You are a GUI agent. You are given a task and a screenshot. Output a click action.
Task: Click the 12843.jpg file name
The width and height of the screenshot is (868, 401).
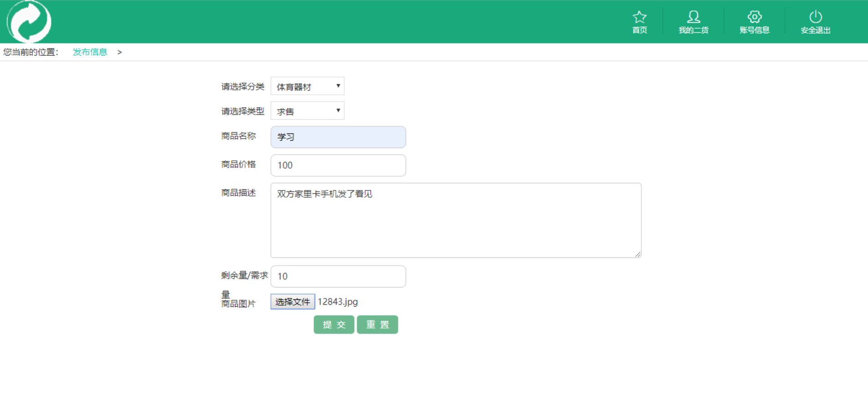pyautogui.click(x=338, y=302)
